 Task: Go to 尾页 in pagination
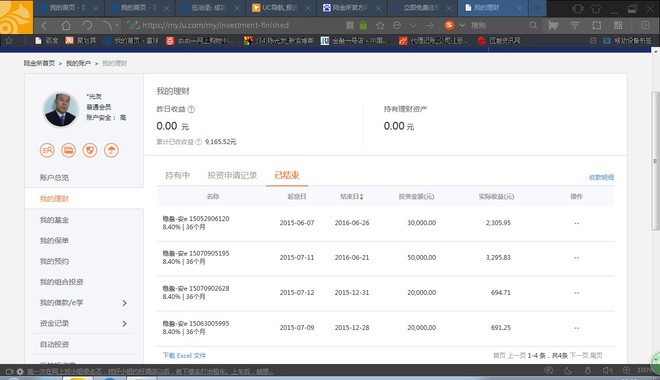(x=596, y=356)
